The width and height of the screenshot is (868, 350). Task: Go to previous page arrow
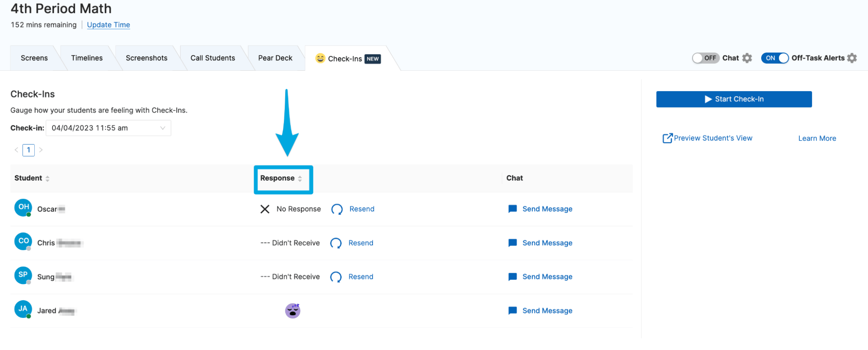[x=17, y=150]
